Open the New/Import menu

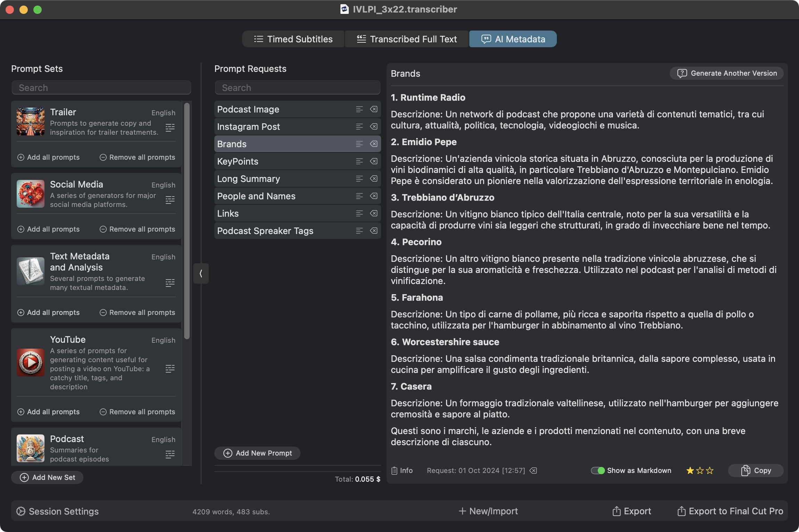point(488,511)
